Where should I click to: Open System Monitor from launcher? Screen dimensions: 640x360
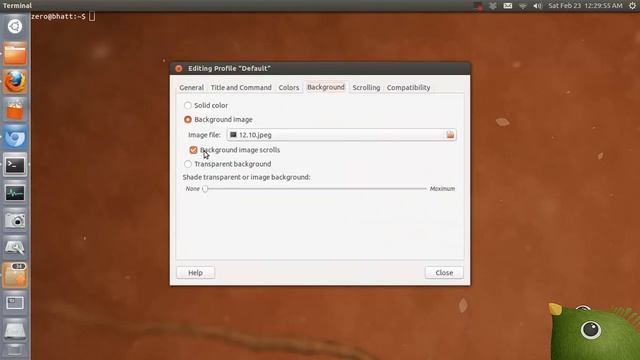coord(15,193)
